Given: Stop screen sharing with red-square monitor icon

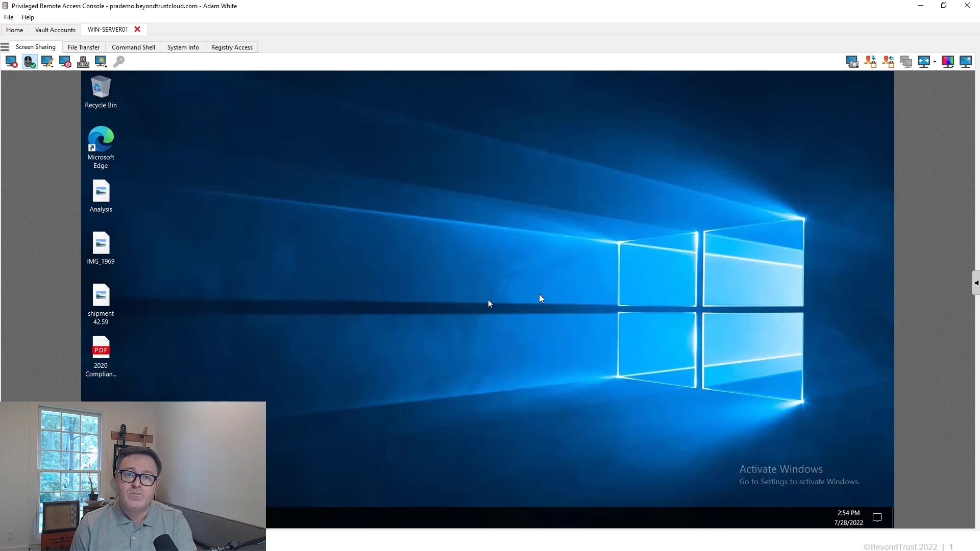Looking at the screenshot, I should tap(11, 62).
